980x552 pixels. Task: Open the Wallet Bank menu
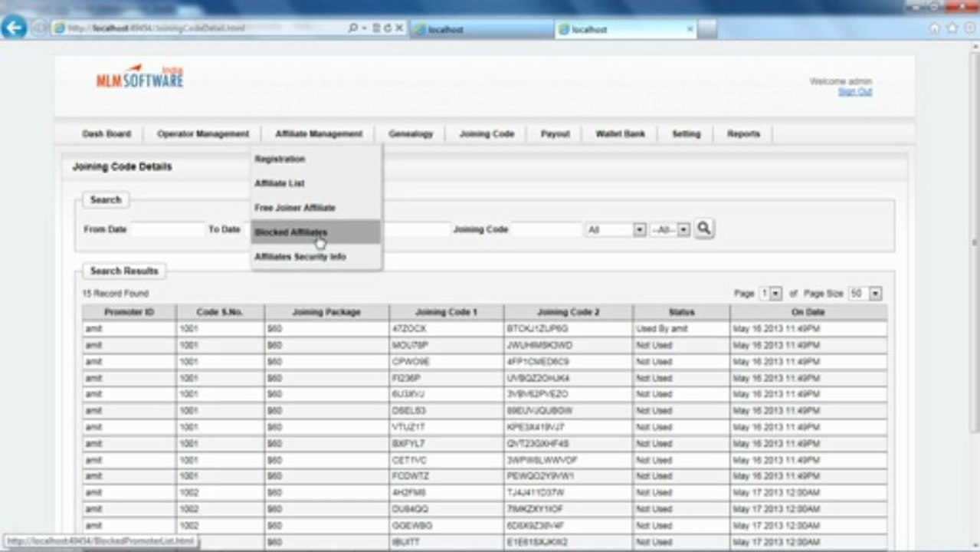pyautogui.click(x=621, y=133)
